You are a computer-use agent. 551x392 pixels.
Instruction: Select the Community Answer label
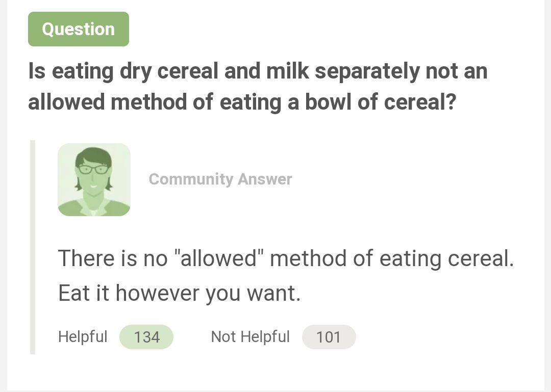220,179
